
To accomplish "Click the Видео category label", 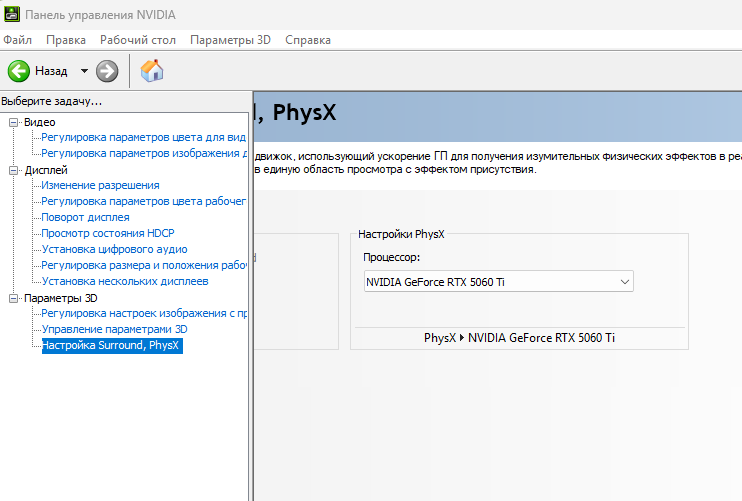I will click(x=40, y=122).
